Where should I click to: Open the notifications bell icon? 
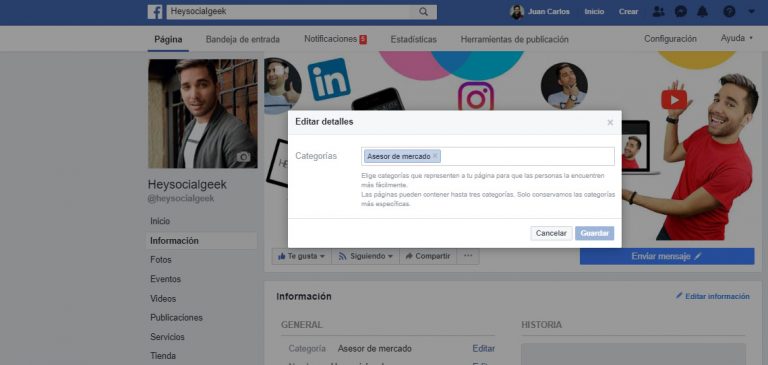[702, 12]
